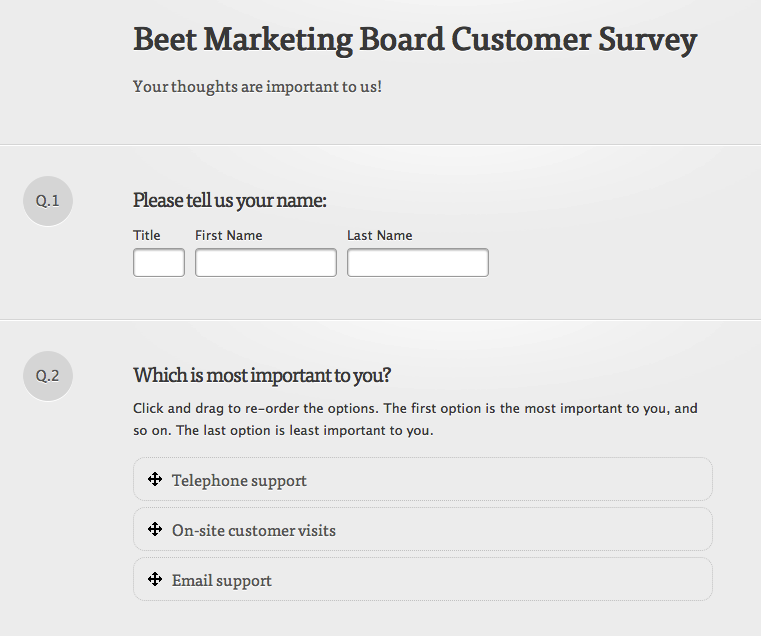Select the Last Name text field

pyautogui.click(x=418, y=263)
